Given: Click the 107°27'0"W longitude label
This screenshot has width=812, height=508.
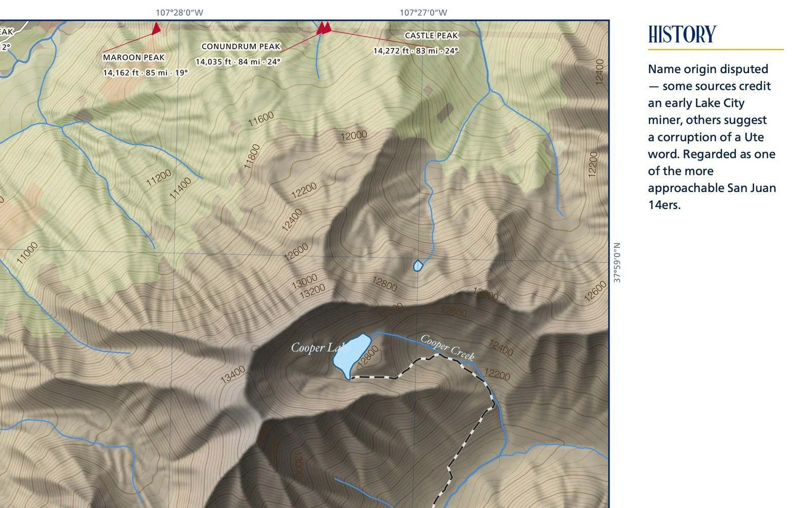Looking at the screenshot, I should [x=423, y=13].
